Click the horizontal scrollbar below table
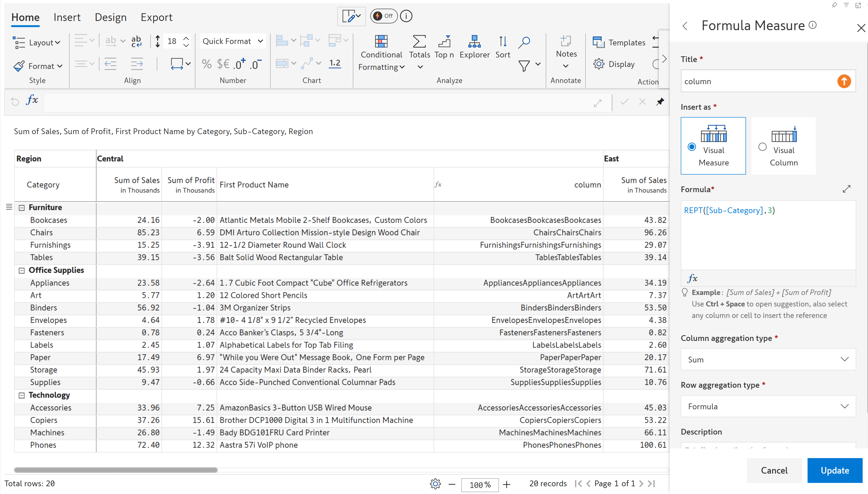Screen dimensions: 868x494 [x=116, y=470]
